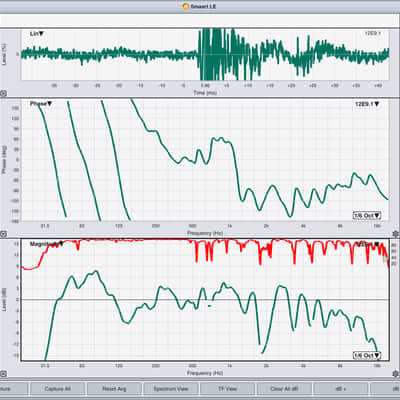The image size is (400, 400).
Task: Click the small icon below impulse plot's left edge
Action: (x=3, y=94)
